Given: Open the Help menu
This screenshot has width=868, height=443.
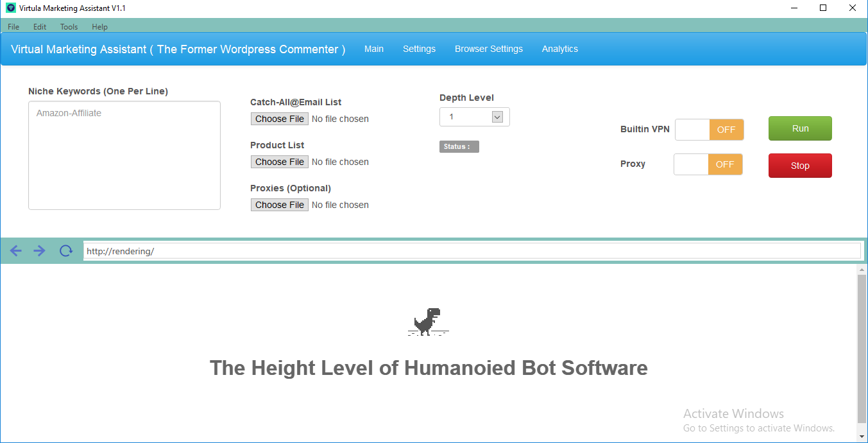Looking at the screenshot, I should pyautogui.click(x=99, y=26).
